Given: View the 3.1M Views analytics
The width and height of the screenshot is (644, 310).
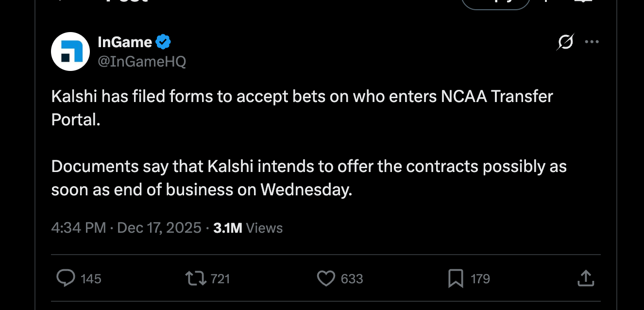Looking at the screenshot, I should (248, 228).
